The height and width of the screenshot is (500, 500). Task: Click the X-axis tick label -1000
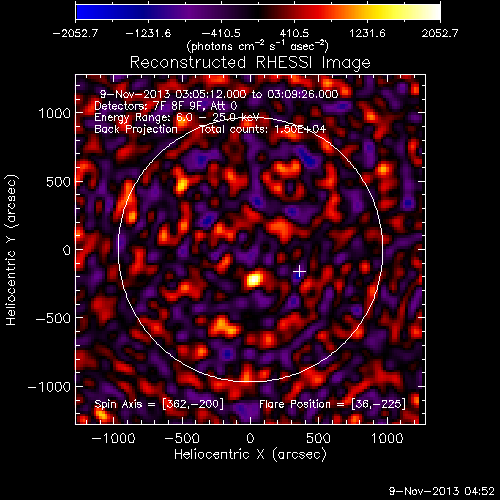(114, 438)
